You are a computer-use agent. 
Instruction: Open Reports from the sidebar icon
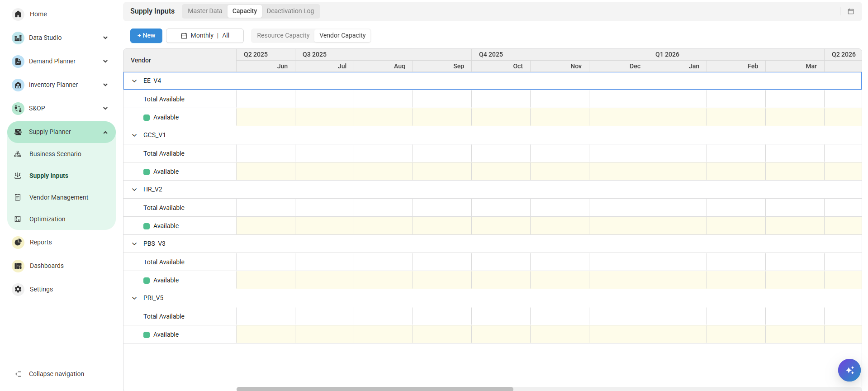coord(18,242)
